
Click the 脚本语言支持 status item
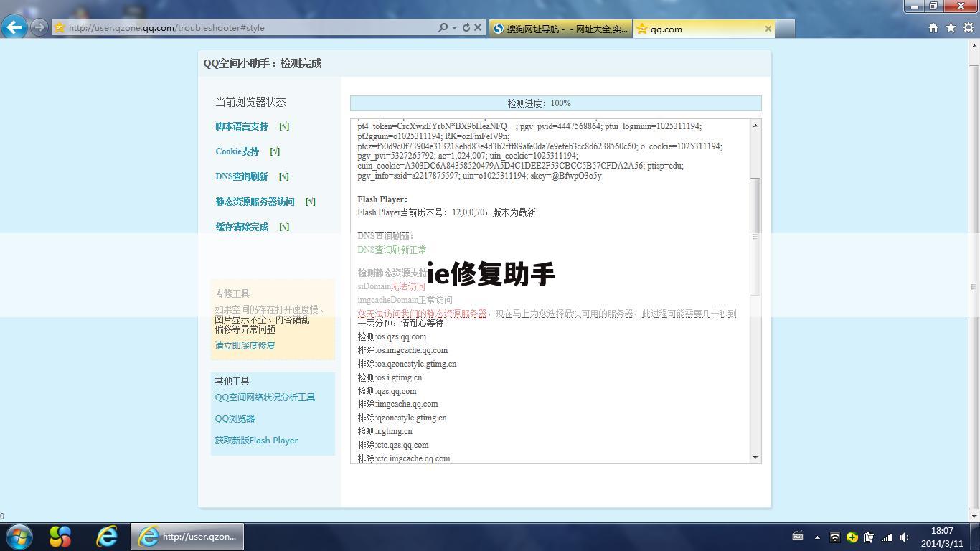(242, 126)
